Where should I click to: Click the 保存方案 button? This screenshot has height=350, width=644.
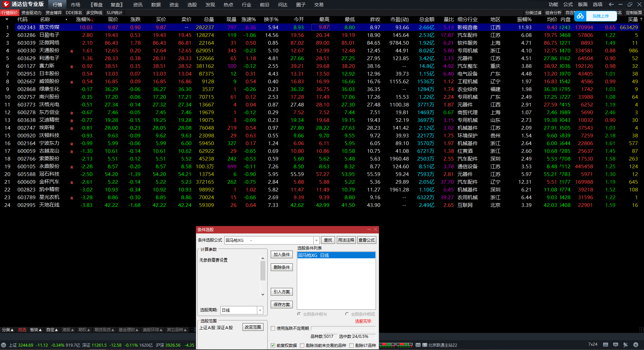[x=282, y=305]
